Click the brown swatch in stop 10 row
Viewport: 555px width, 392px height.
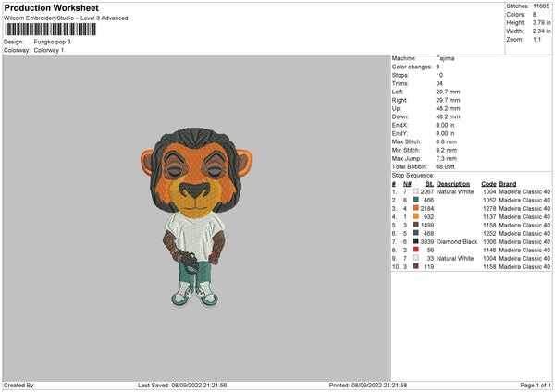tap(416, 266)
